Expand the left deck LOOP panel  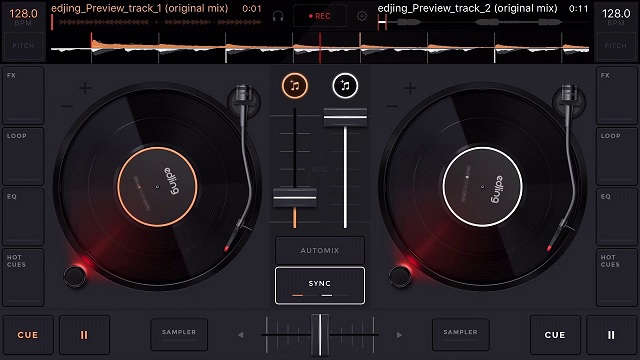(x=23, y=156)
